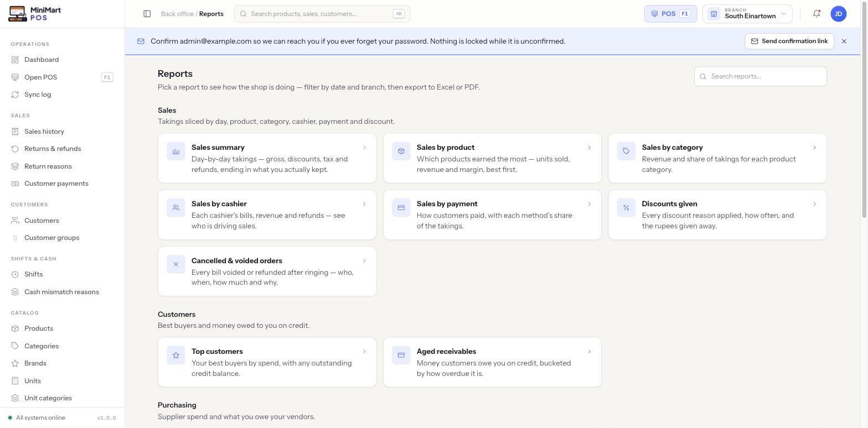Click the Sales by product box icon

pyautogui.click(x=401, y=152)
